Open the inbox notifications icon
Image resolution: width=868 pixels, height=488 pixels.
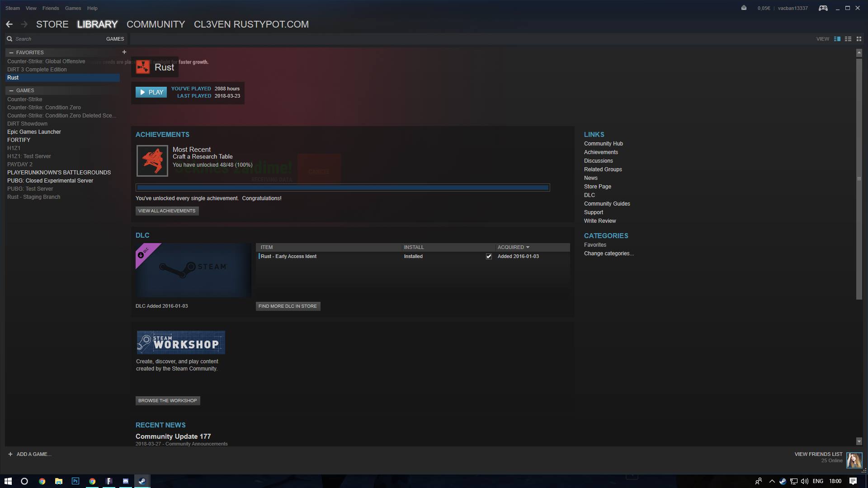point(744,8)
